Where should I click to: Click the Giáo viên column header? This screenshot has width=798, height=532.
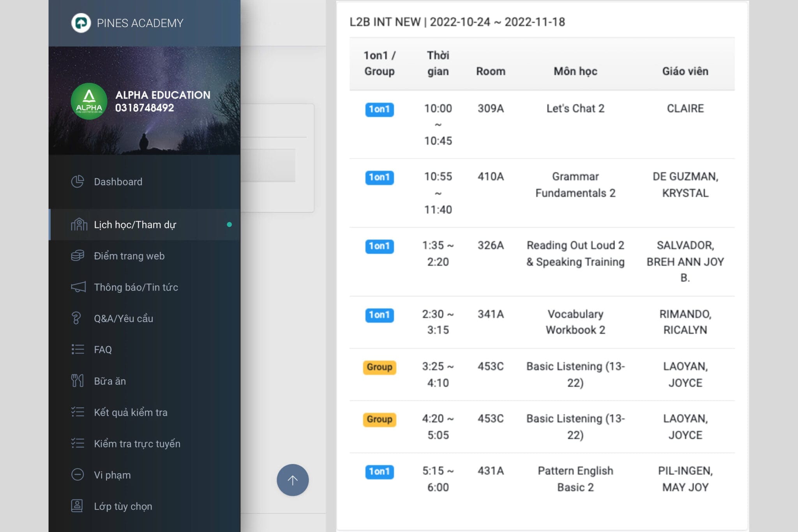click(685, 71)
